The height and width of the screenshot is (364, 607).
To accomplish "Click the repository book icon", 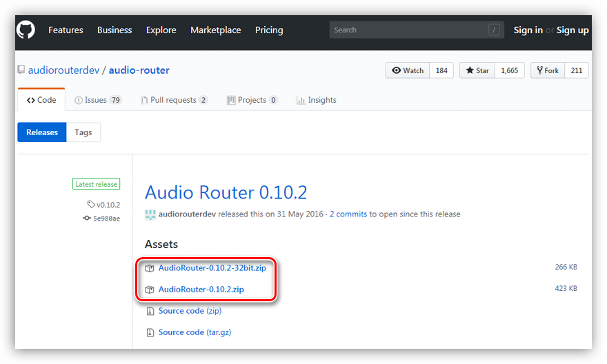I will click(x=21, y=70).
